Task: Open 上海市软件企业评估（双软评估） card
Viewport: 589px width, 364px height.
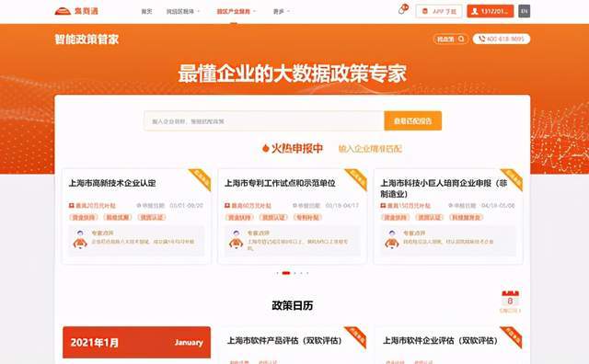Action: pyautogui.click(x=440, y=341)
